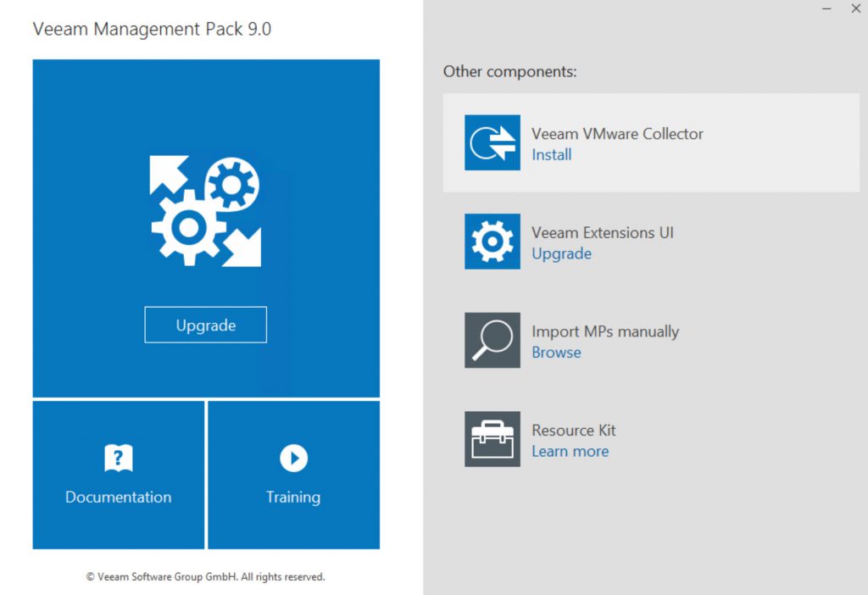This screenshot has height=595, width=868.
Task: Click the Management Pack gears icon
Action: [205, 211]
